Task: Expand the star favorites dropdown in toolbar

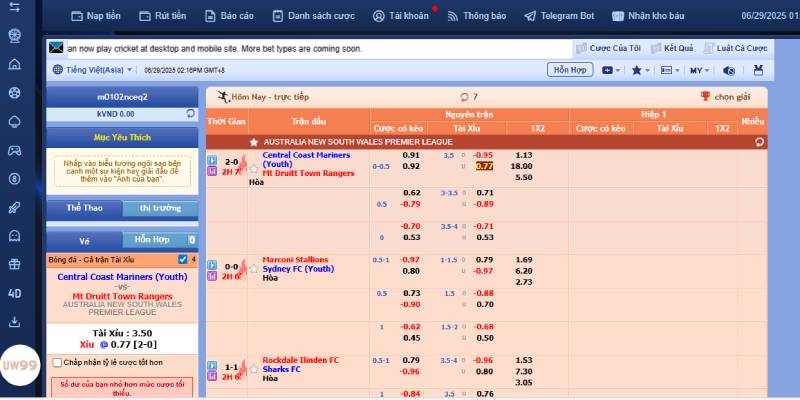Action: coord(641,70)
